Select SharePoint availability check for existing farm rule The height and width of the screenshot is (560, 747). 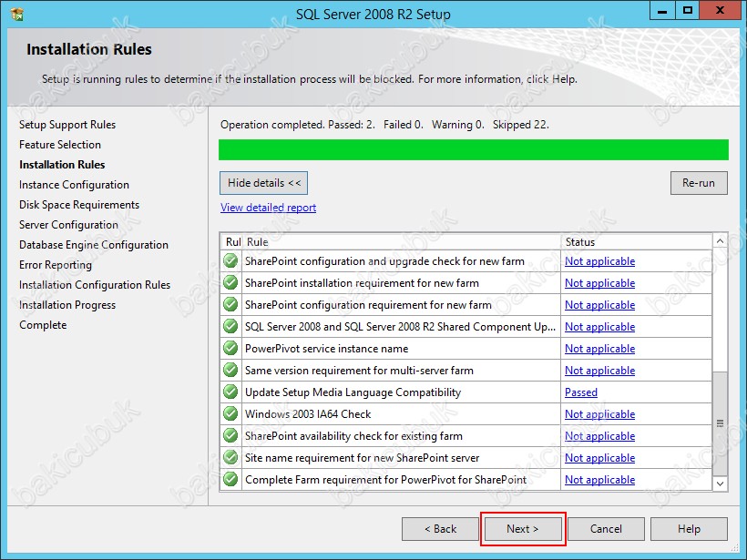[353, 436]
